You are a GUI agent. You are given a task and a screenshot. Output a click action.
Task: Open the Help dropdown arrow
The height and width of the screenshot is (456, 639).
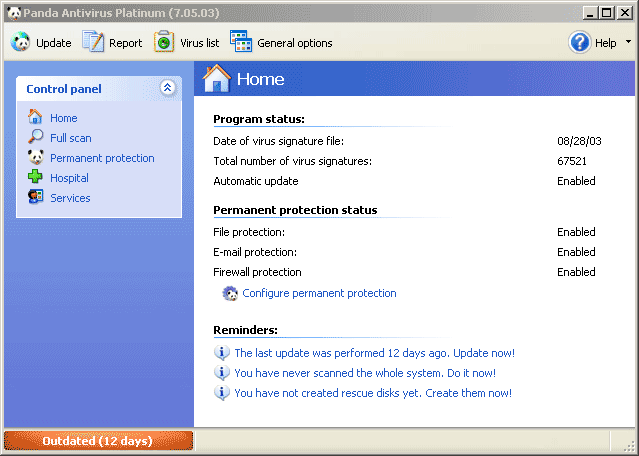click(628, 42)
